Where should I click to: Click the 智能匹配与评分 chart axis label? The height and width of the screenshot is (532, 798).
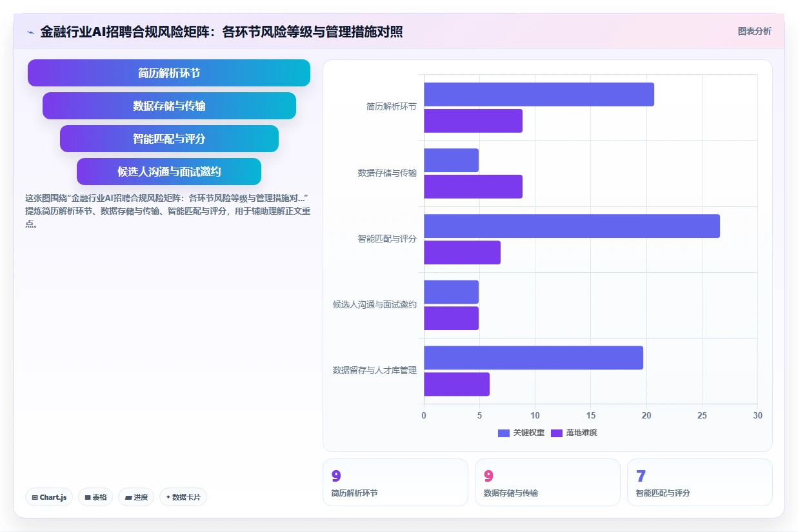pyautogui.click(x=387, y=239)
